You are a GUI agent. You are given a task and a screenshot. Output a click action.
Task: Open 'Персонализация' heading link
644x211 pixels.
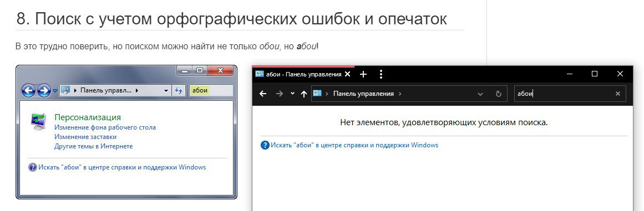coord(88,117)
